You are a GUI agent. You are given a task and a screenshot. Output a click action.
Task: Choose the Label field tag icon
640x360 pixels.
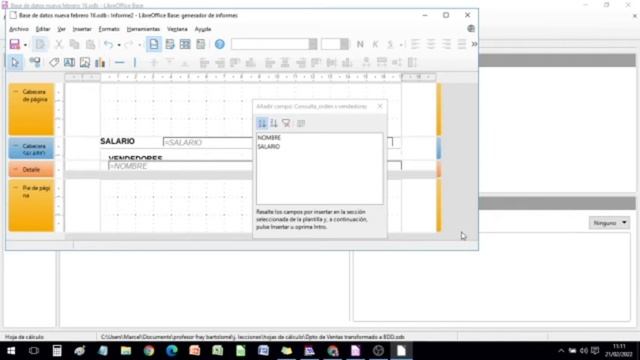[54, 62]
